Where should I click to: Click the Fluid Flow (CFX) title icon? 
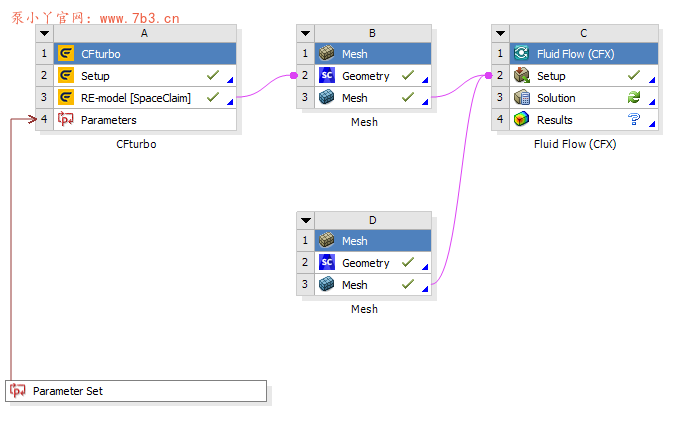pyautogui.click(x=521, y=53)
